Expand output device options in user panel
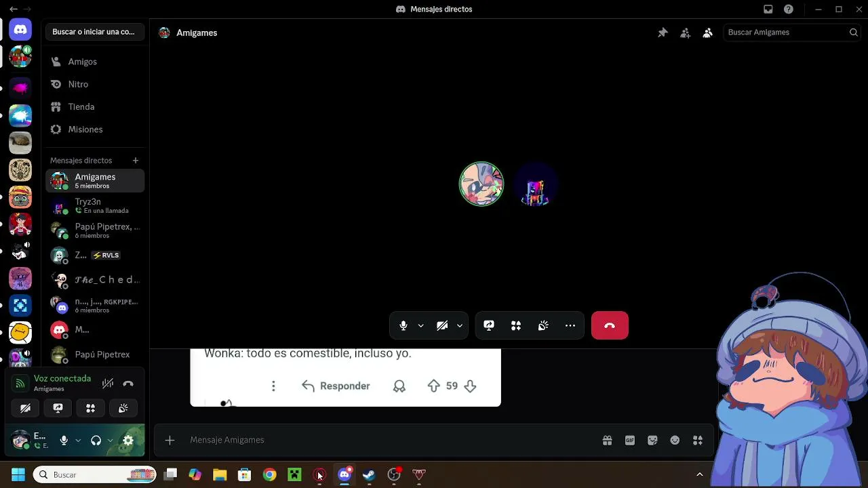This screenshot has height=488, width=868. [x=110, y=441]
